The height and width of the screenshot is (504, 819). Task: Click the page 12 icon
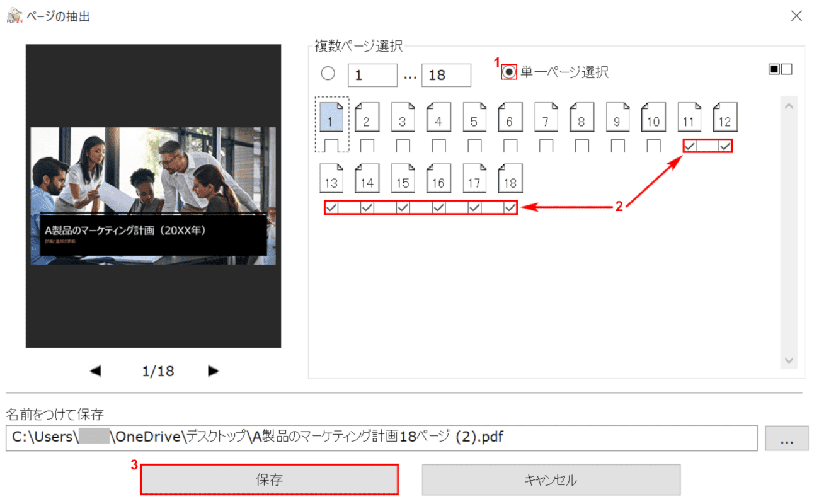(725, 117)
